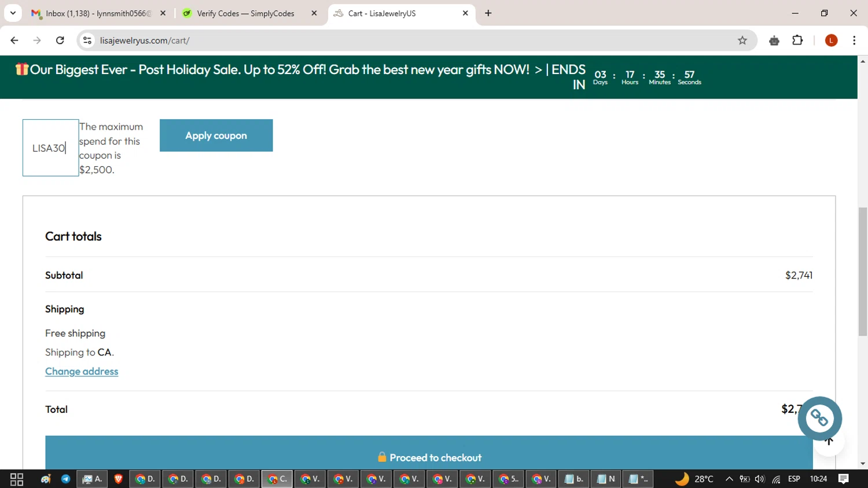Click the countdown timer Hours value 17
Viewport: 868px width, 488px height.
[630, 75]
